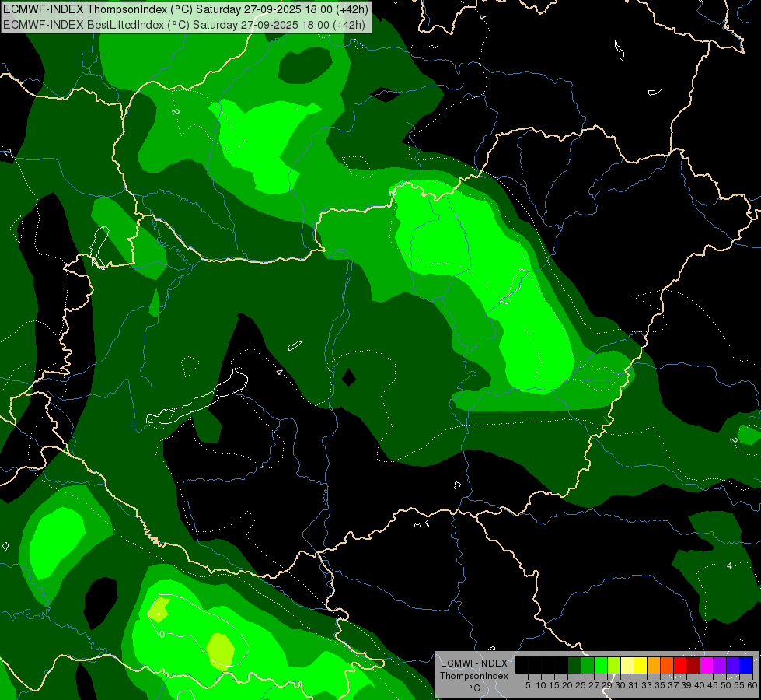This screenshot has width=761, height=700.
Task: Click the pale yellow 30-31 legend swatch
Action: pyautogui.click(x=627, y=665)
